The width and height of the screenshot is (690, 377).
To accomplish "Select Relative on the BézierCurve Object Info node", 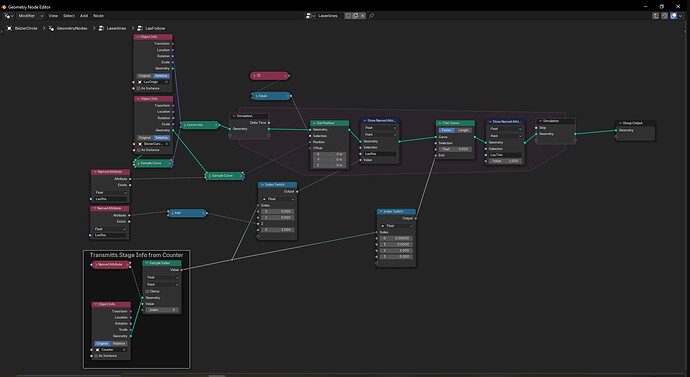I will (161, 138).
